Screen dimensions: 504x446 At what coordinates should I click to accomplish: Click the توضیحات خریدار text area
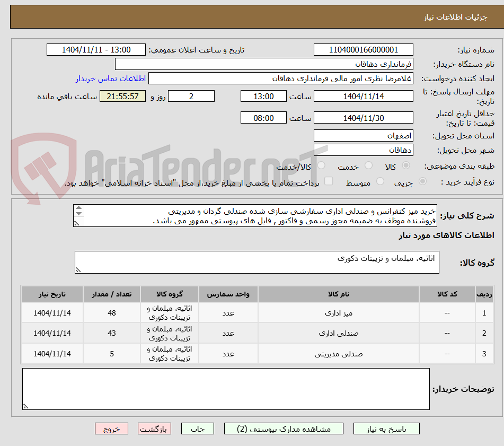226,389
